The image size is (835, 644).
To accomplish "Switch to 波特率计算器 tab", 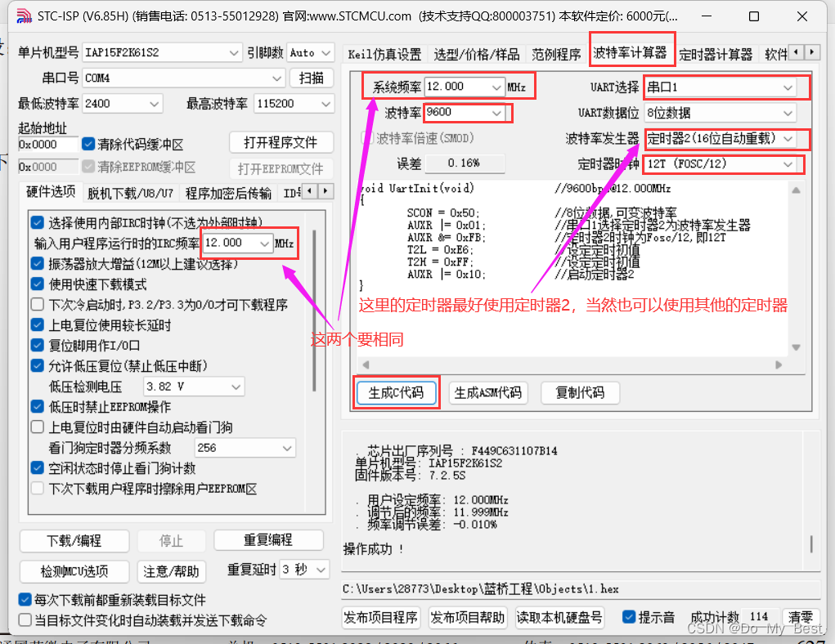I will (630, 52).
